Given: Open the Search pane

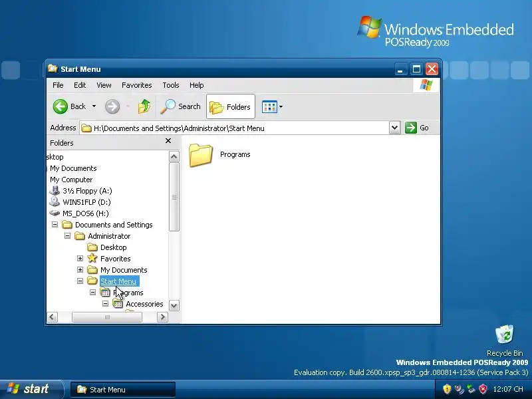Looking at the screenshot, I should [x=180, y=106].
